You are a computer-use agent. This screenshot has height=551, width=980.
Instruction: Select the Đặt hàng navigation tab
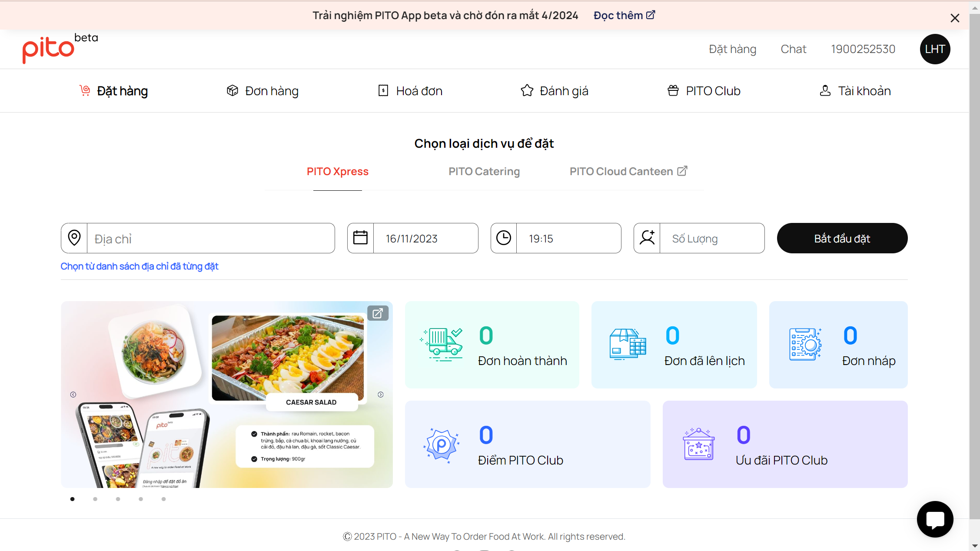pyautogui.click(x=113, y=91)
